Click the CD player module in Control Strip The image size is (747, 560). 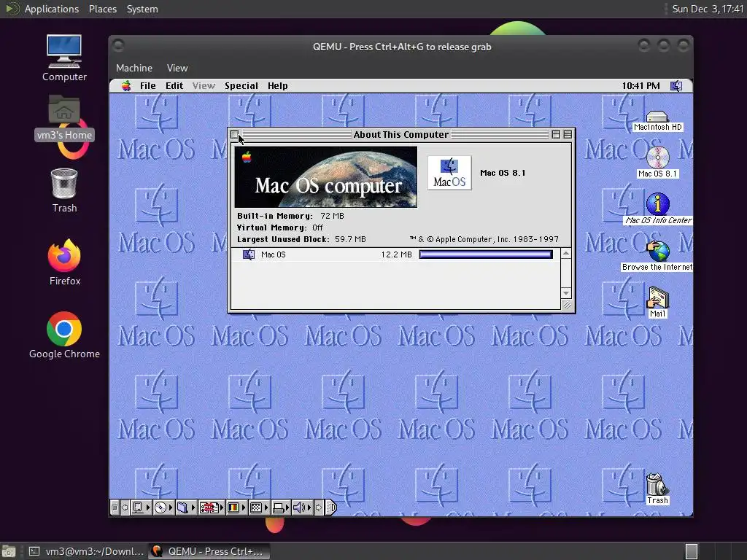click(163, 507)
